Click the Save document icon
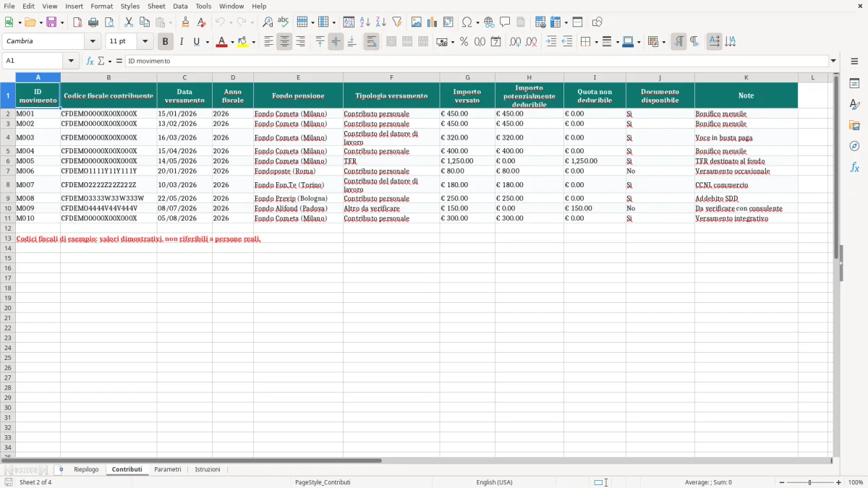The width and height of the screenshot is (868, 488). point(51,22)
